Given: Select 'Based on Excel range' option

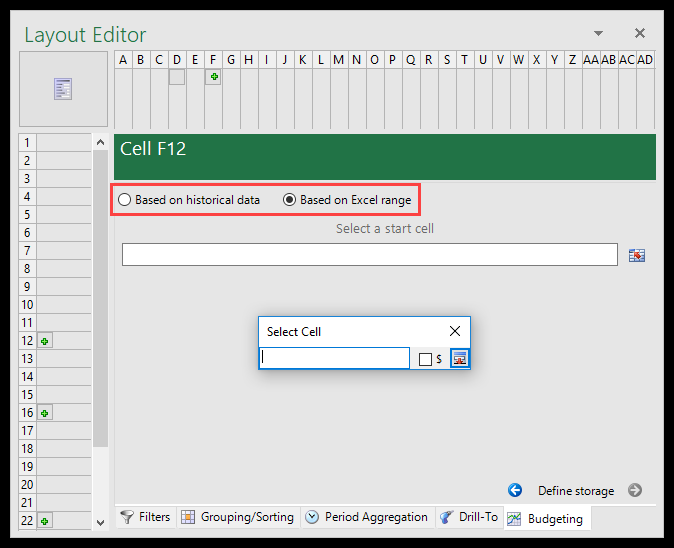Looking at the screenshot, I should pos(290,200).
